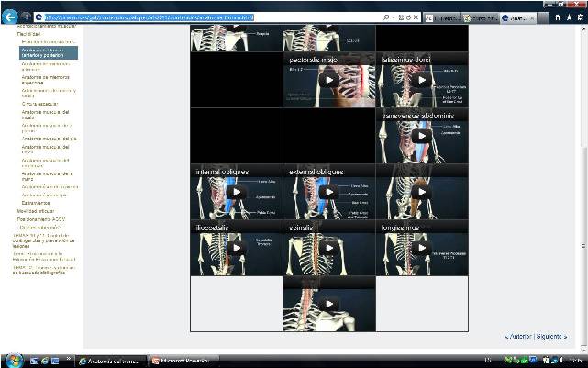
Task: Go to the Siguiente page link
Action: (551, 336)
